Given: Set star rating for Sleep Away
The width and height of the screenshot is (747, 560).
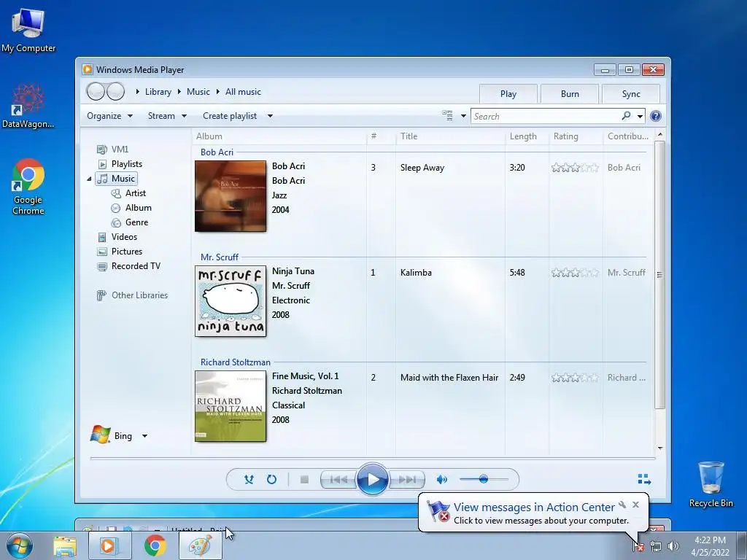Looking at the screenshot, I should click(575, 168).
